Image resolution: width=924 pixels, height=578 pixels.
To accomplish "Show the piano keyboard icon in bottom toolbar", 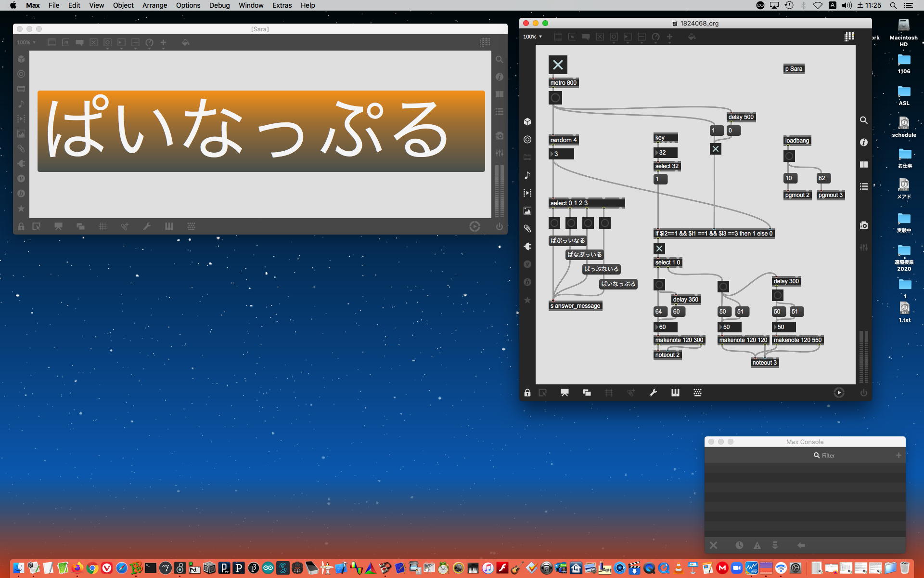I will pos(675,393).
